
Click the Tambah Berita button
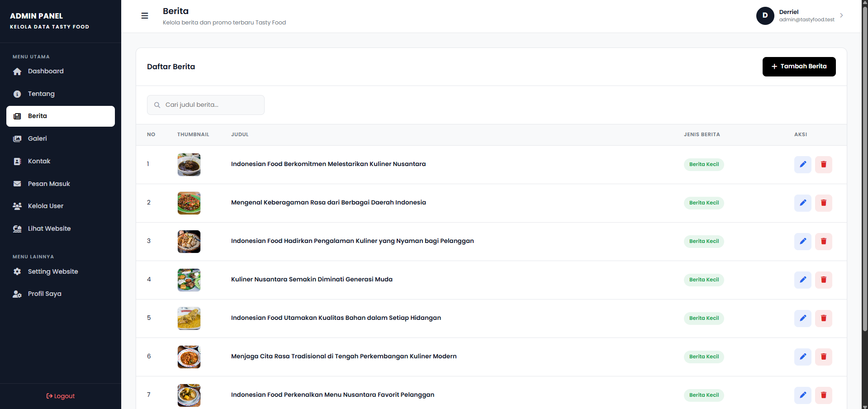pos(799,67)
